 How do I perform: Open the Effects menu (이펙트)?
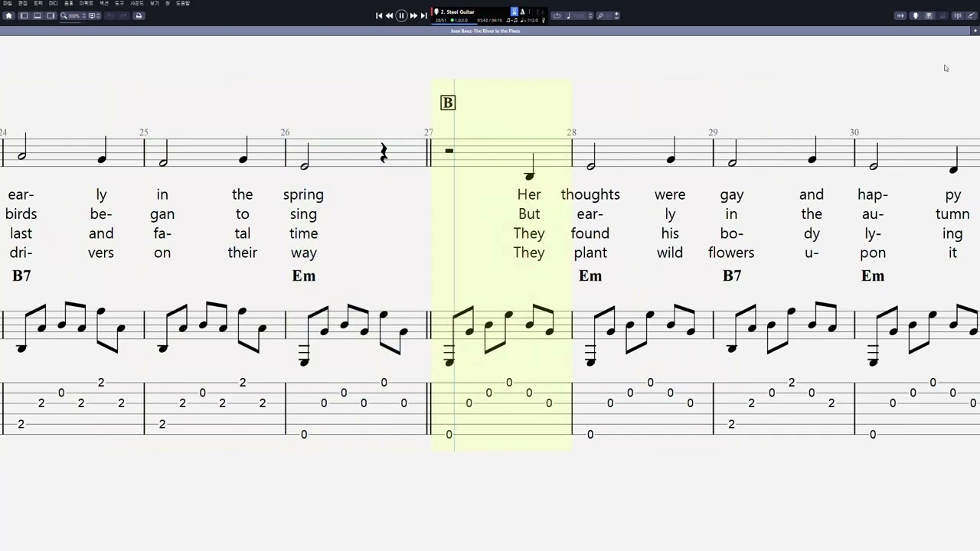pos(87,3)
